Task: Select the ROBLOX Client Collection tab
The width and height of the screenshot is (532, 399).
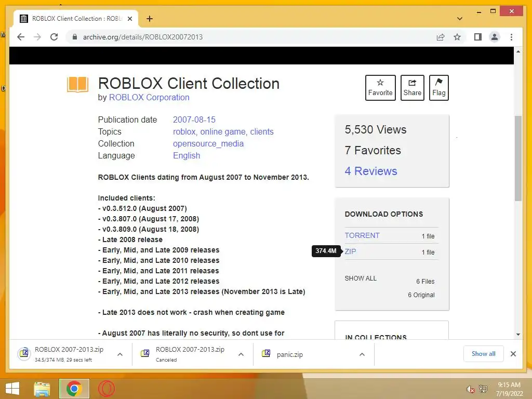Action: (76, 19)
